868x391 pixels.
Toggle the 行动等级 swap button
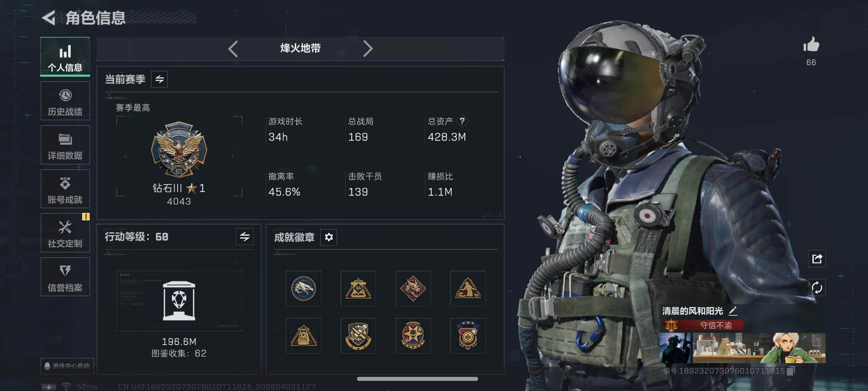244,237
